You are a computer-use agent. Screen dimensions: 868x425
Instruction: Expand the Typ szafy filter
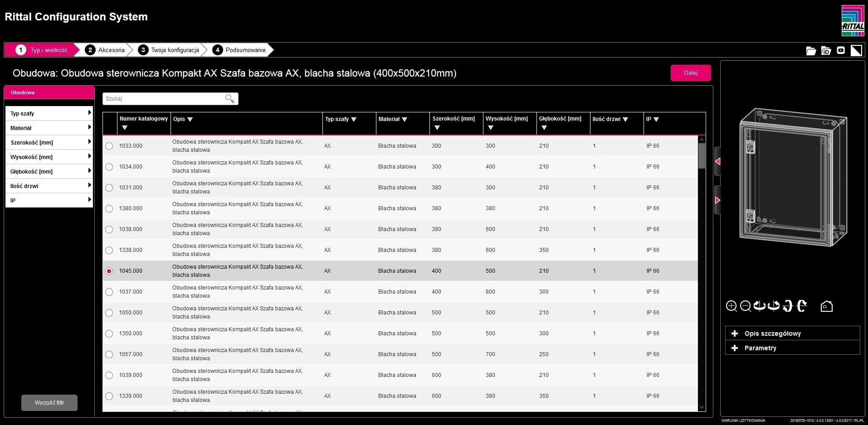(x=49, y=113)
